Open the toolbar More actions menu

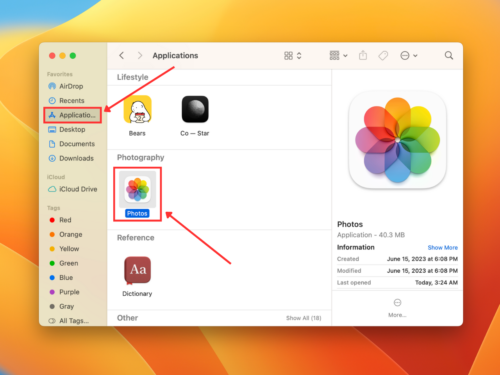coord(408,55)
